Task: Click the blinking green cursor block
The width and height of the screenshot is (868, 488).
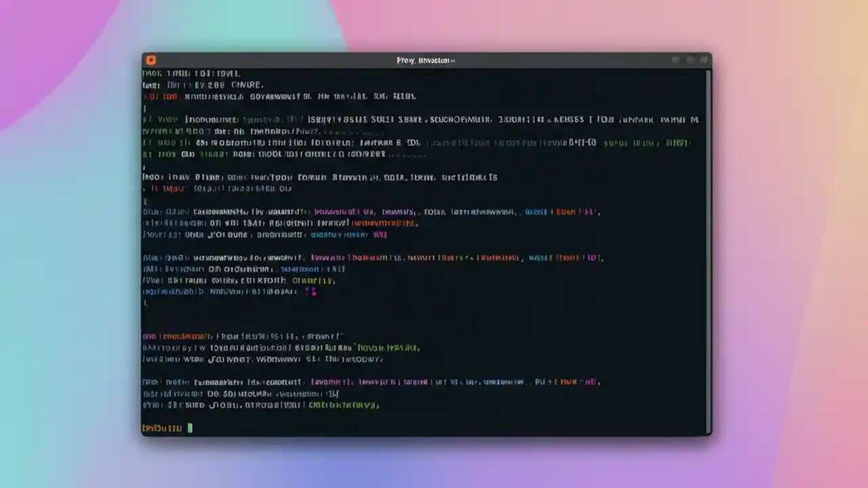Action: point(191,428)
